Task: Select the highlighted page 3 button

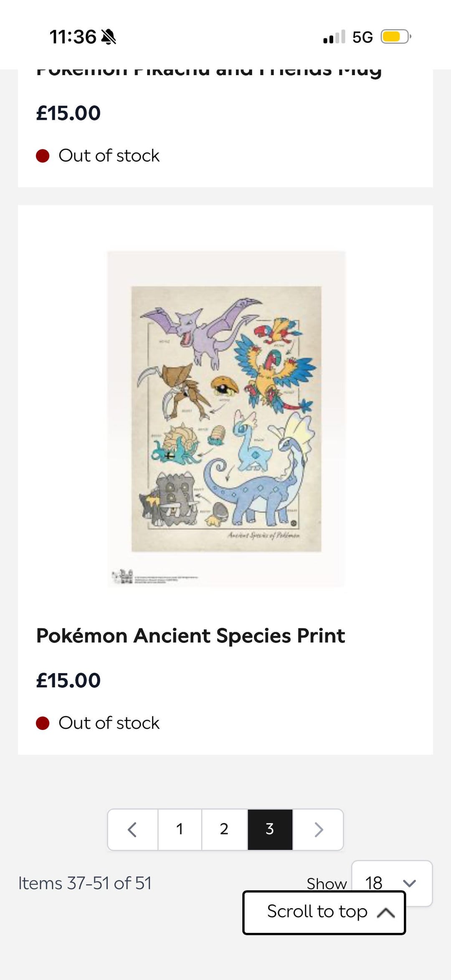Action: pyautogui.click(x=270, y=829)
